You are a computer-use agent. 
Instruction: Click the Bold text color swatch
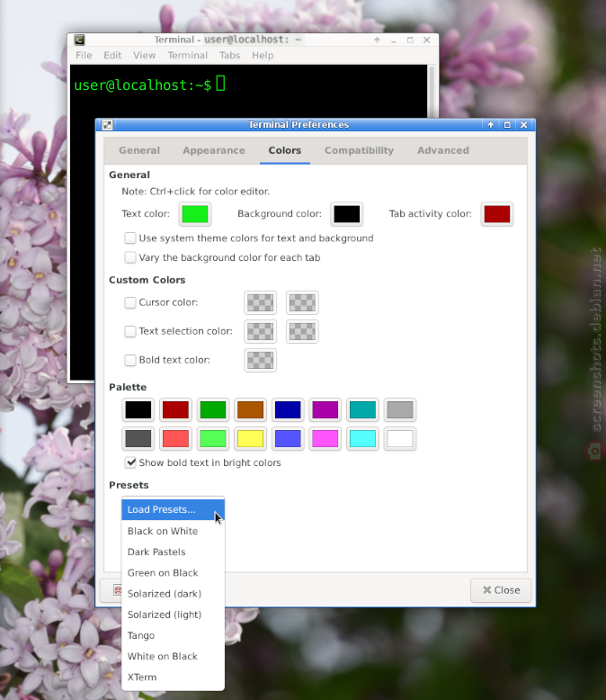tap(260, 360)
